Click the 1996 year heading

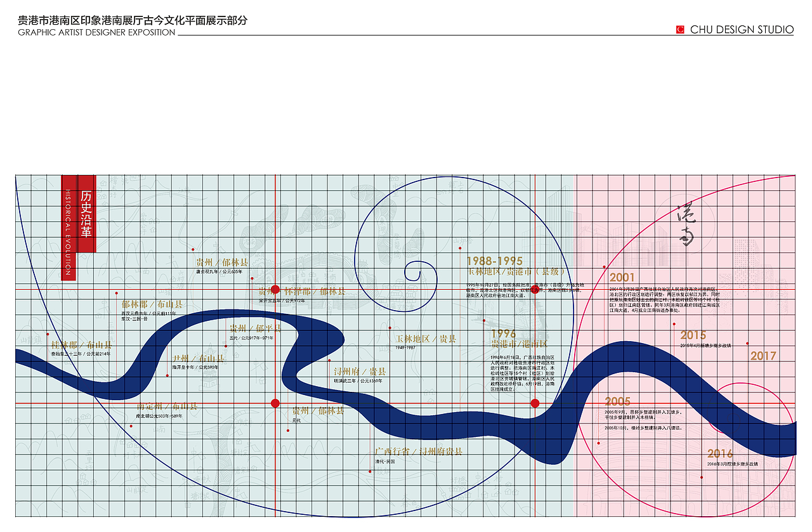coord(504,334)
